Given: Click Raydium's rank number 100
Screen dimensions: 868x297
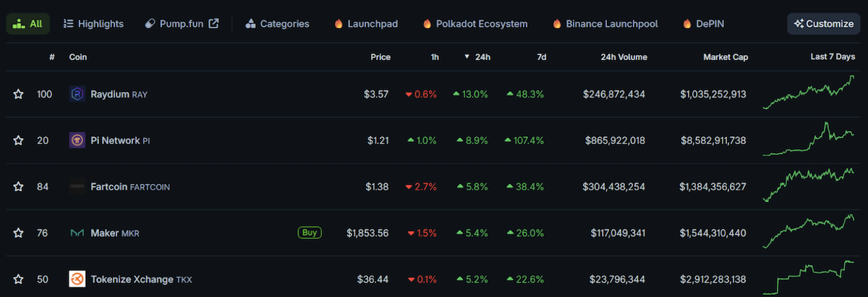Looking at the screenshot, I should pyautogui.click(x=45, y=94).
